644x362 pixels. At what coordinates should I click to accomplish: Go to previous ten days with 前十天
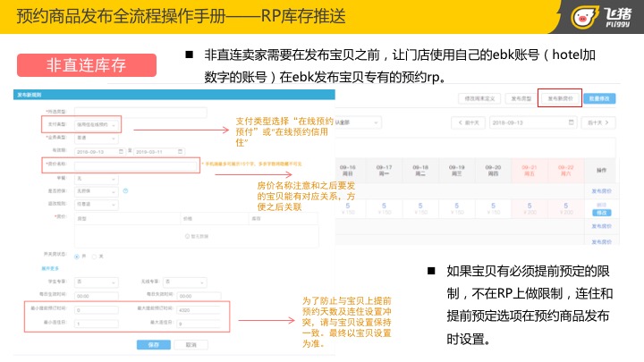point(469,122)
